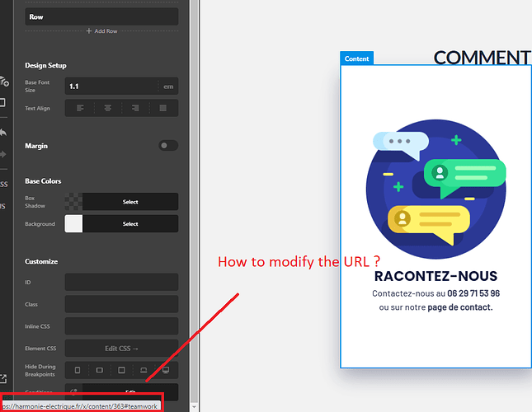Open the external link icon in left sidebar
Image resolution: width=532 pixels, height=412 pixels.
click(3, 378)
